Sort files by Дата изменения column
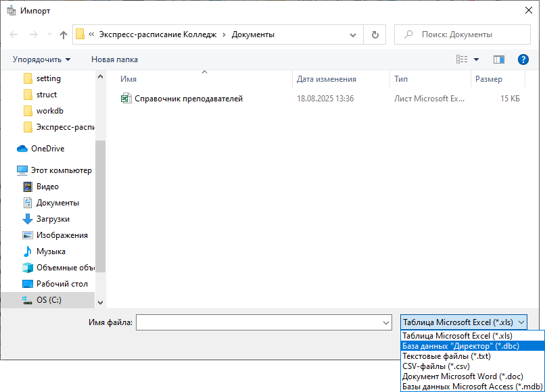Screen dimensions: 545x392 click(326, 79)
